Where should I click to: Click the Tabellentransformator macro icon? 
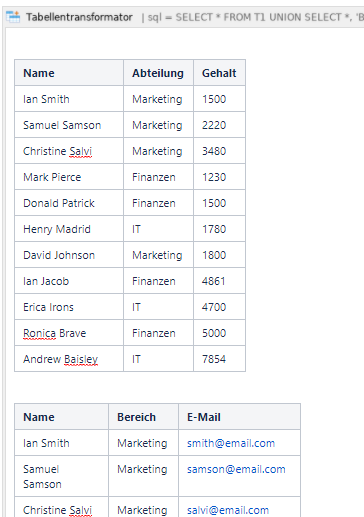pyautogui.click(x=13, y=17)
